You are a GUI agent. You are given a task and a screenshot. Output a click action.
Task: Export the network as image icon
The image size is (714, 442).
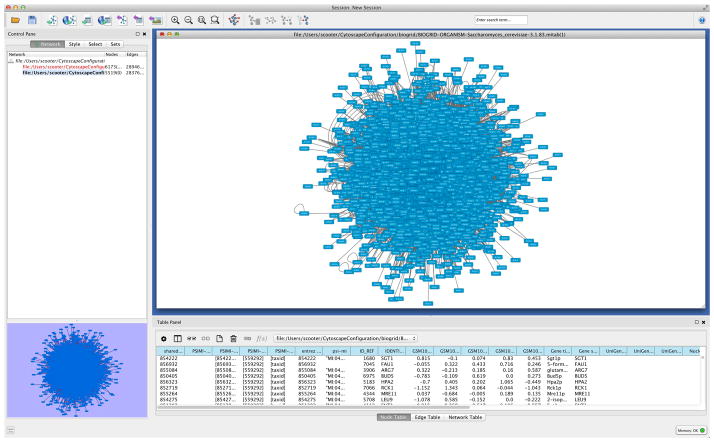click(155, 20)
